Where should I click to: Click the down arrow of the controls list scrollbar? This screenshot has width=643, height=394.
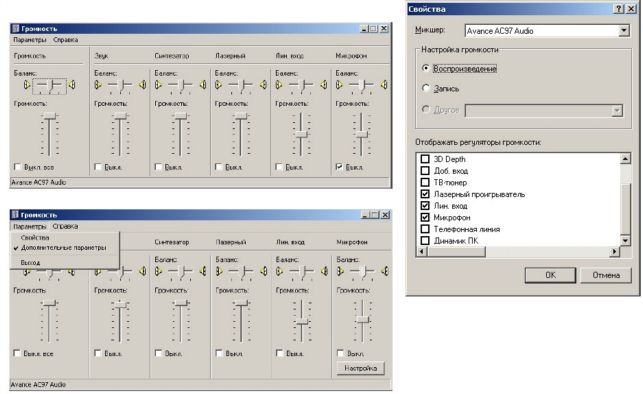coord(625,241)
